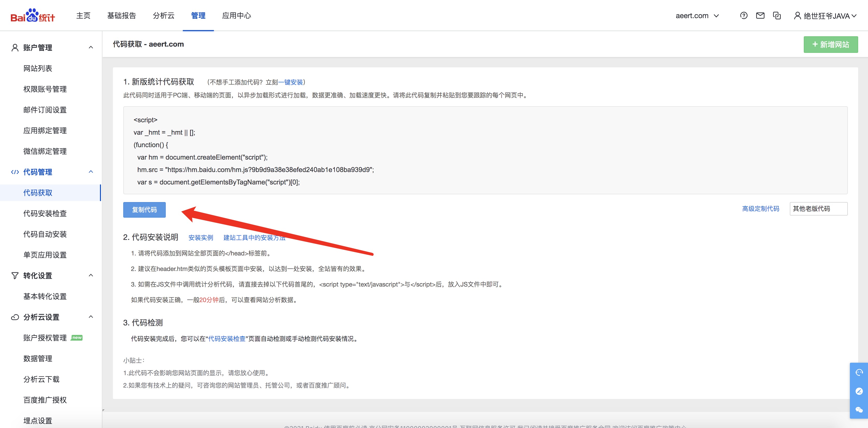The width and height of the screenshot is (868, 428).
Task: Collapse the 分析云设置 sidebar section
Action: 91,317
